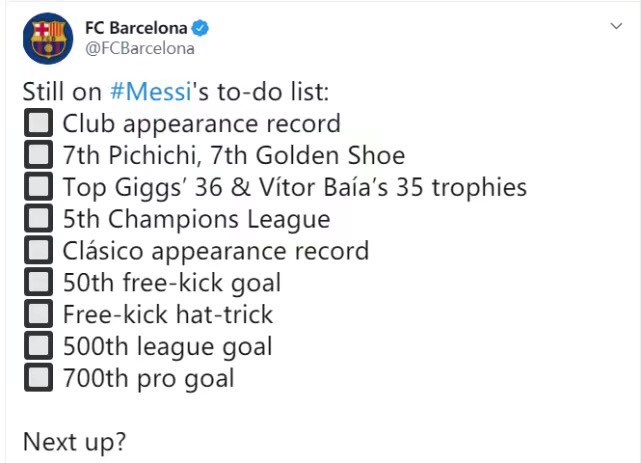Click the @FCBarcelona handle
Screen dimensions: 641x463
click(x=139, y=48)
